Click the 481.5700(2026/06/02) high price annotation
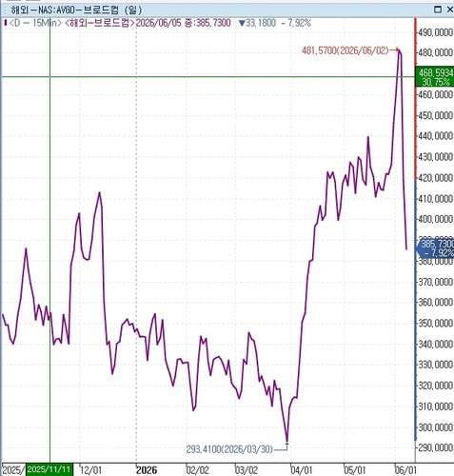Viewport: 454px width, 476px height. (345, 50)
